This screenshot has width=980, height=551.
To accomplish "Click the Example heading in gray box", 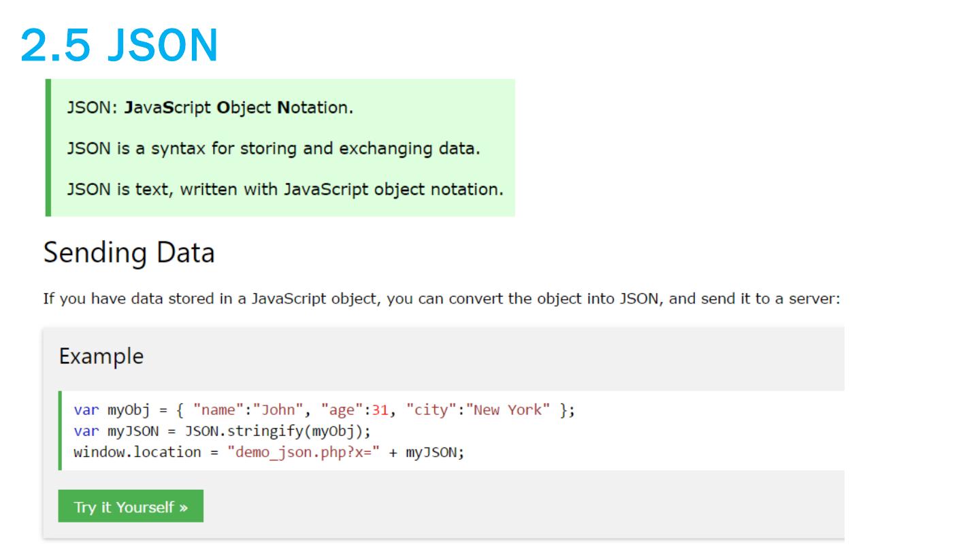I will pos(101,356).
